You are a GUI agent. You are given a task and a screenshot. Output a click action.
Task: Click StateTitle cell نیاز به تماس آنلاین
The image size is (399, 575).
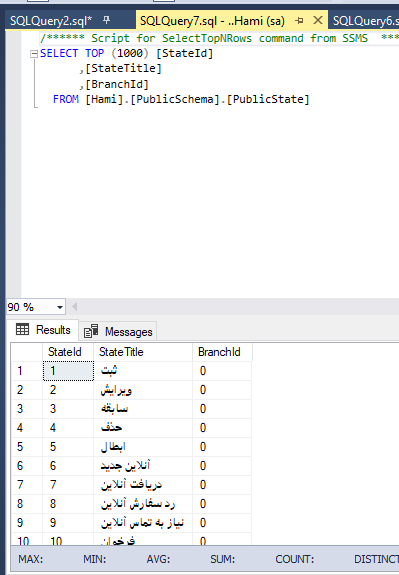coord(143,523)
